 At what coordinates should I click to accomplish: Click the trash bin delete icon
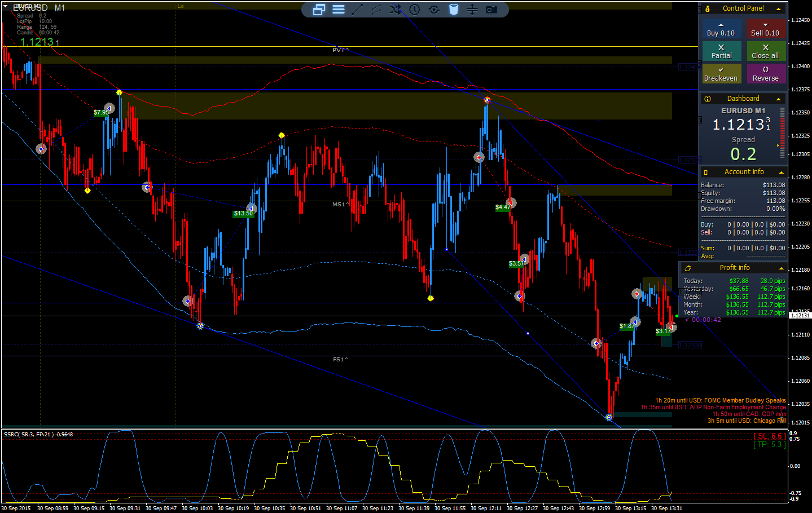point(454,10)
